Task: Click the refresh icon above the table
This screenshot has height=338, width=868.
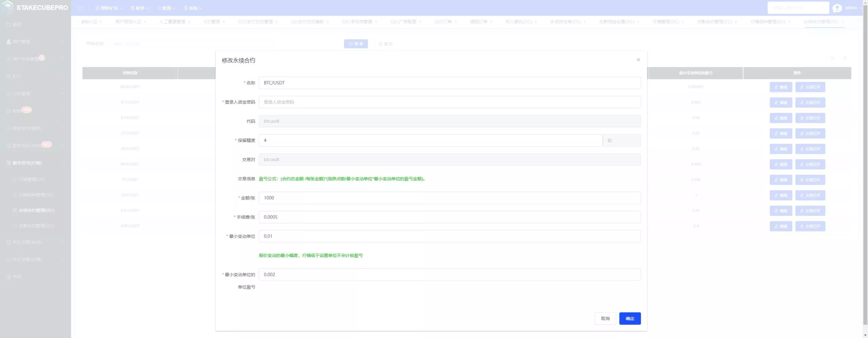Action: (832, 58)
